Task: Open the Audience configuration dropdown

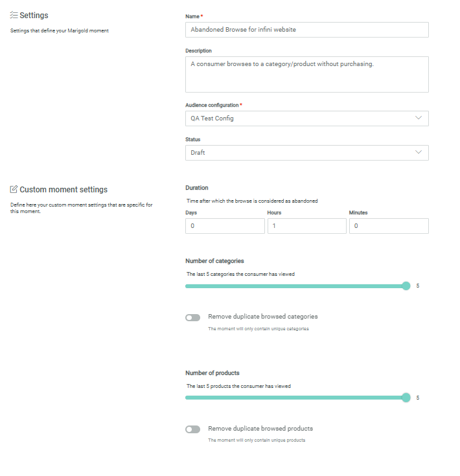Action: (x=306, y=119)
